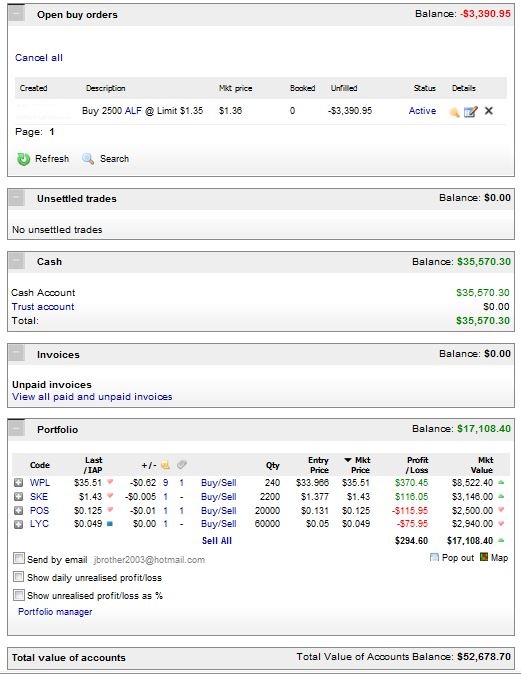Screen dimensions: 521x675
Task: Click the Pop out icon
Action: coord(434,557)
